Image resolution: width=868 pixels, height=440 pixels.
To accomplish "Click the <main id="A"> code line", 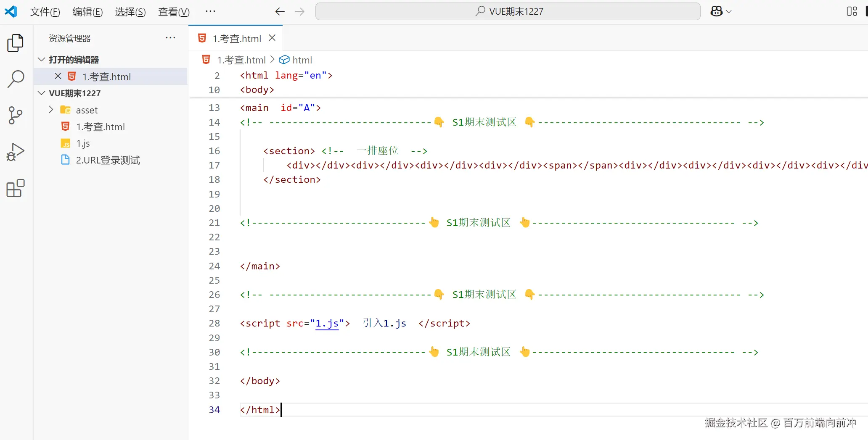I will coord(281,108).
